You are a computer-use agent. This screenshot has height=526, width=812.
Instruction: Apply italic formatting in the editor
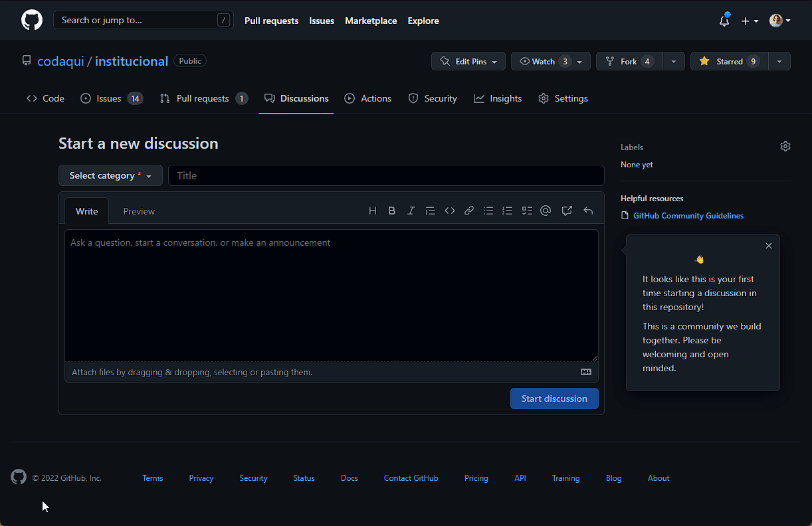coord(411,211)
